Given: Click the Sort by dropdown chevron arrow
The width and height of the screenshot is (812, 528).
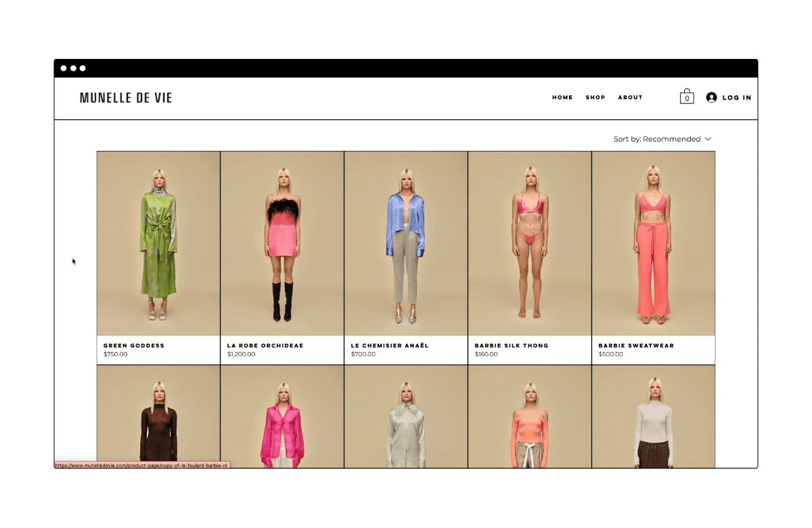Looking at the screenshot, I should coord(708,139).
